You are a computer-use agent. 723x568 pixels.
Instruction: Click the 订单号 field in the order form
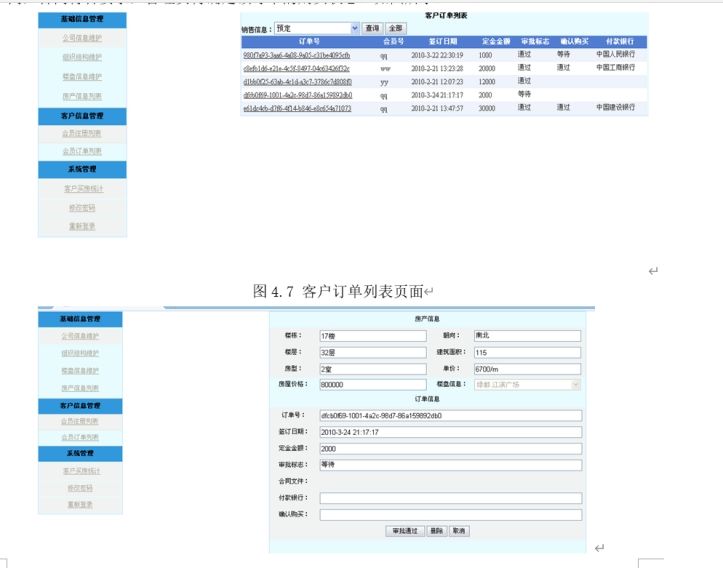point(451,416)
